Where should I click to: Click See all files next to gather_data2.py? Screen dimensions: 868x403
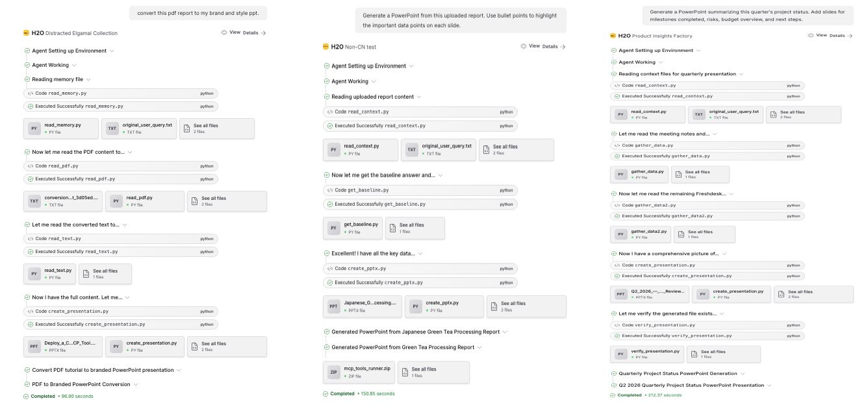click(x=704, y=234)
